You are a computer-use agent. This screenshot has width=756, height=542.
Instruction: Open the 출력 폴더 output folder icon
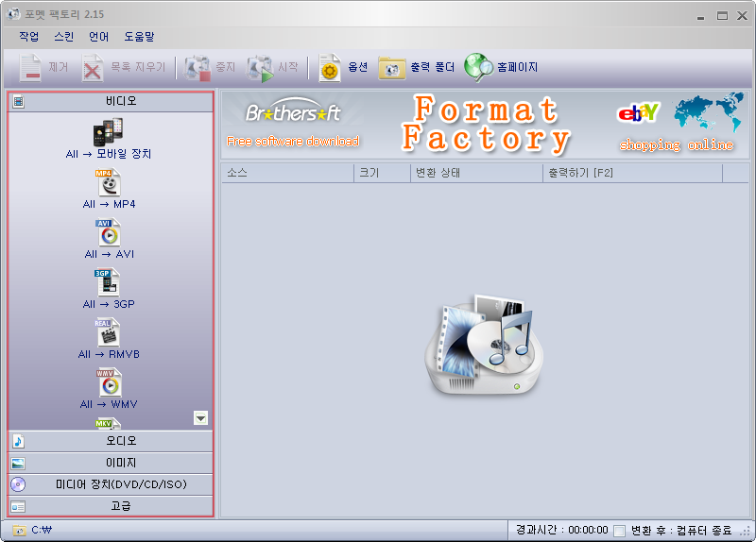coord(392,68)
